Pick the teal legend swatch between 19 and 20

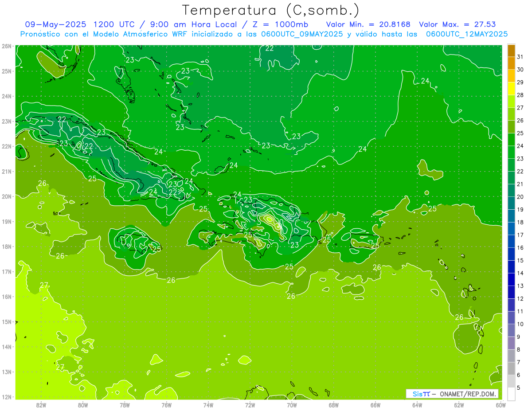pyautogui.click(x=511, y=203)
